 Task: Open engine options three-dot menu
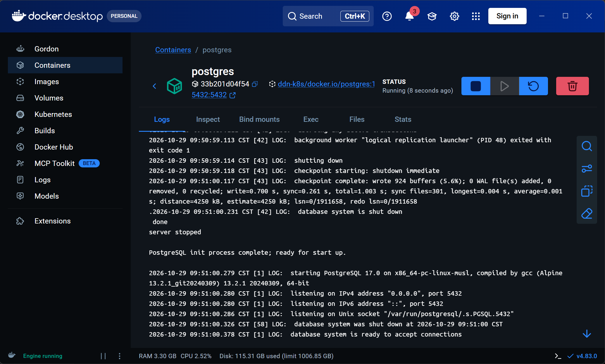[119, 356]
